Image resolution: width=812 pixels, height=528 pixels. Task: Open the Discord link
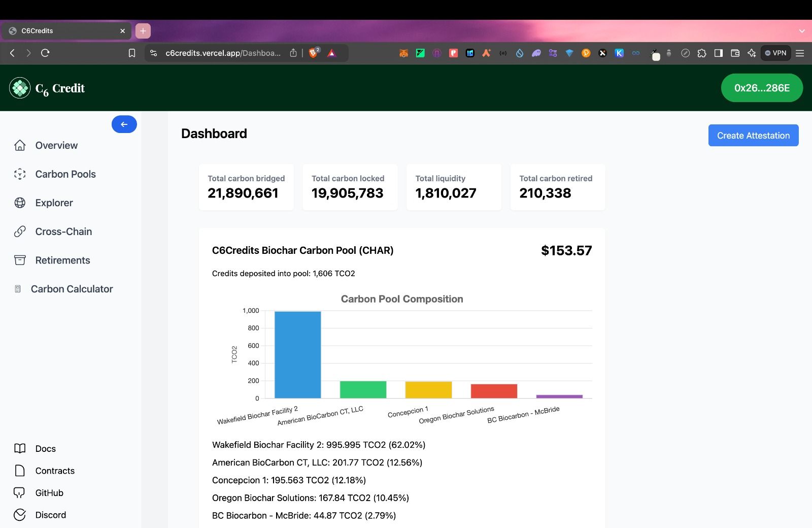(x=50, y=515)
